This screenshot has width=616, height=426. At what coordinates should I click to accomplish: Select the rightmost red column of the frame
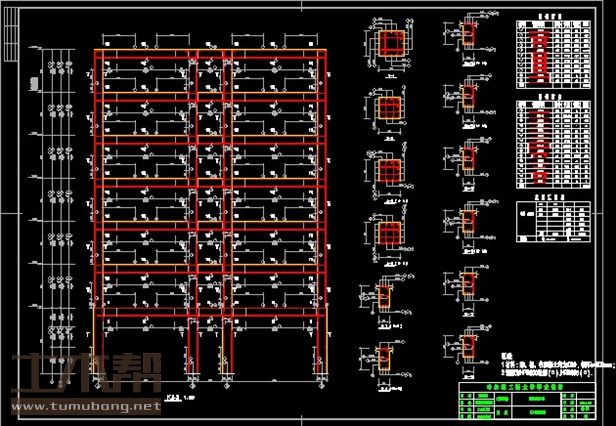pyautogui.click(x=322, y=200)
